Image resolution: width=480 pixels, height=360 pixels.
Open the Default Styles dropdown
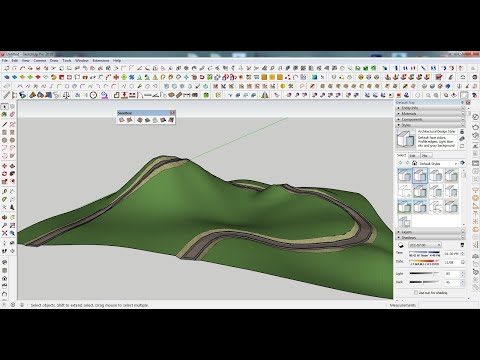pyautogui.click(x=438, y=163)
